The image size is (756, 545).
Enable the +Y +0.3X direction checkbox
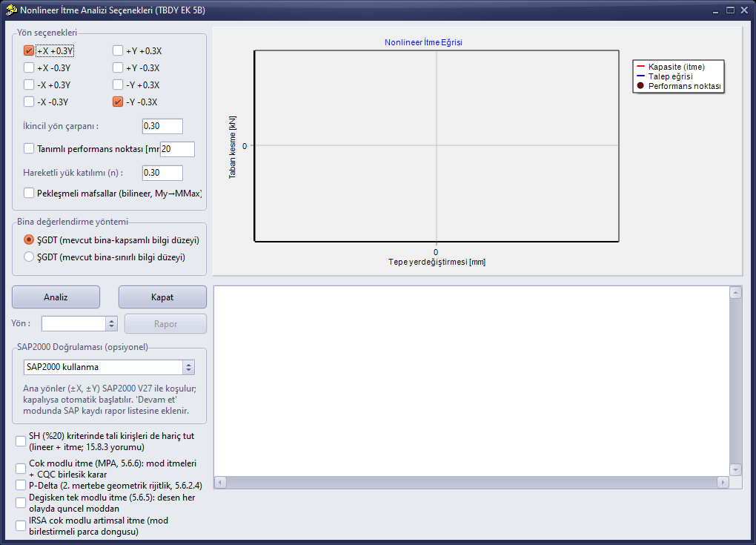(118, 50)
